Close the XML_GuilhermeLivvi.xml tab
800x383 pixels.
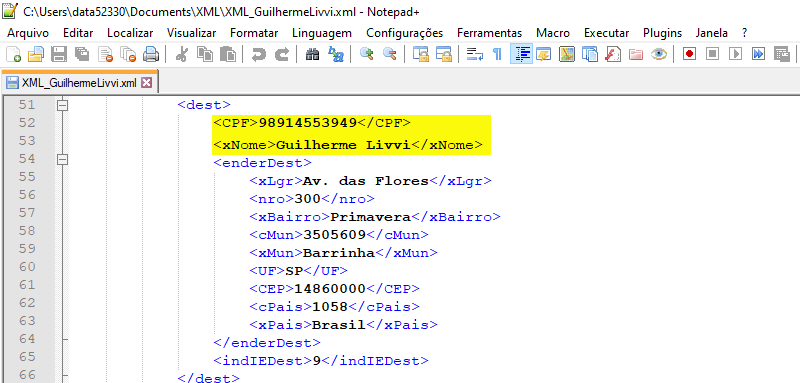click(x=146, y=82)
